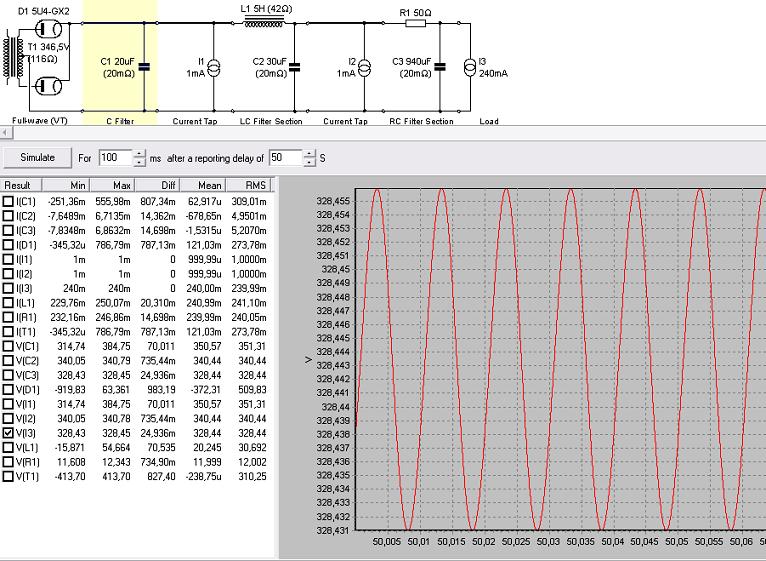Select capacitor C2 30uF symbol
The image size is (766, 561).
coord(294,67)
